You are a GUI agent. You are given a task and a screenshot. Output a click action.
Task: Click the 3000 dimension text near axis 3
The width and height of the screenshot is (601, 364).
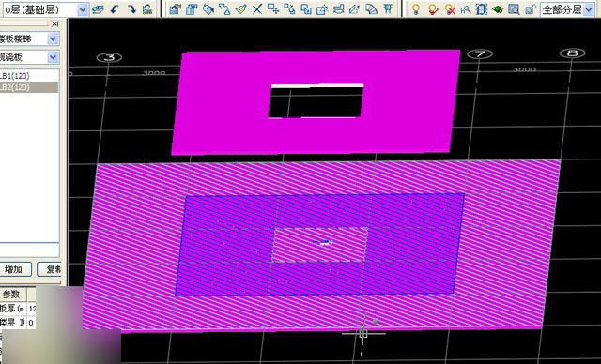(x=154, y=73)
